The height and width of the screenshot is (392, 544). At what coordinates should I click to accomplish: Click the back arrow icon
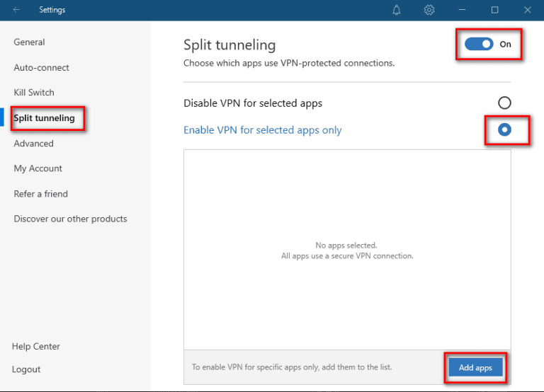(16, 10)
